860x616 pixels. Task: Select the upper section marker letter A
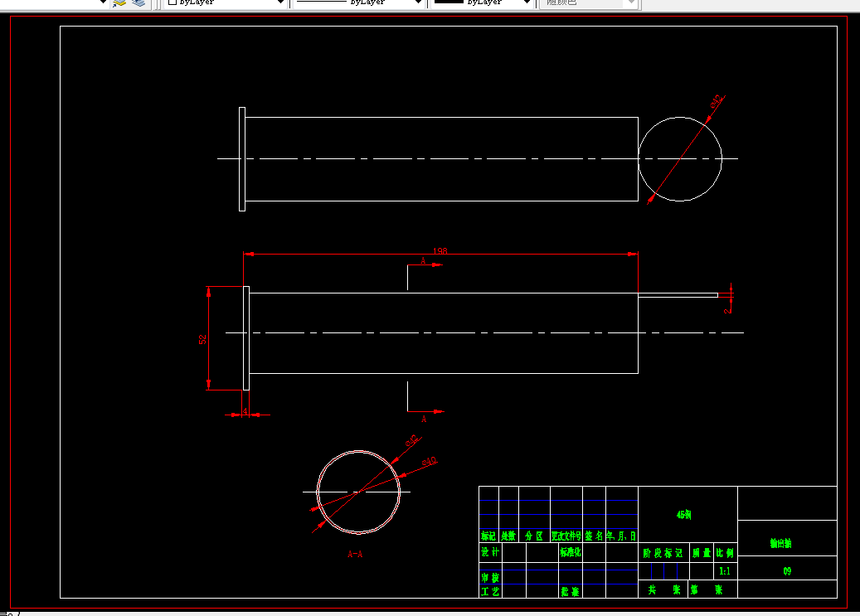pos(423,260)
